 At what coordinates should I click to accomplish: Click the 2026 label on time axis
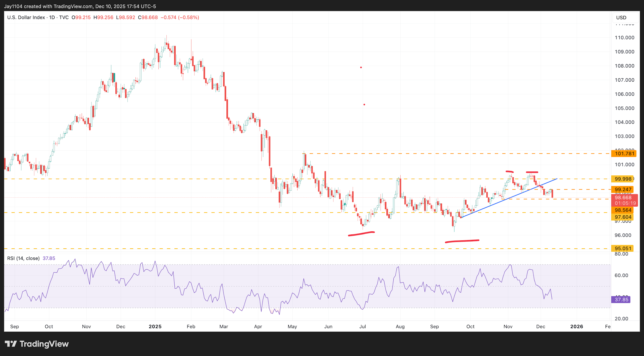tap(577, 326)
